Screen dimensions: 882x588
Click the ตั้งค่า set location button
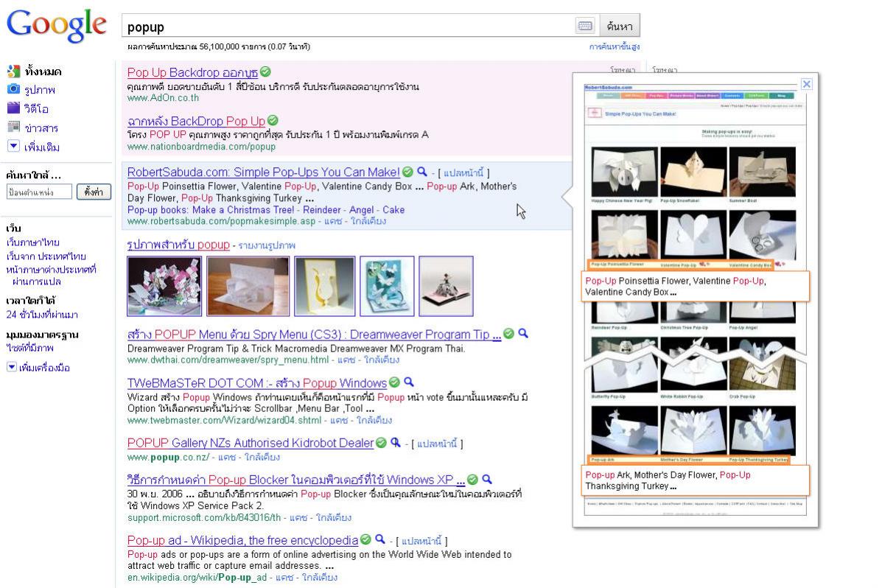(94, 192)
